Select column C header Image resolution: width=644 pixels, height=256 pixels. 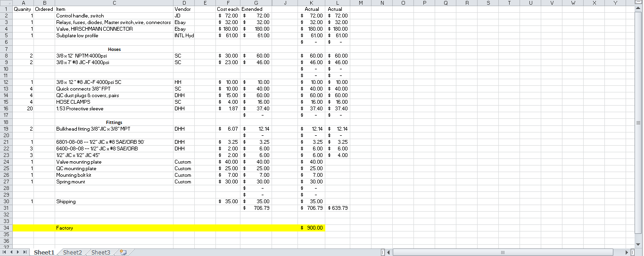pos(114,3)
